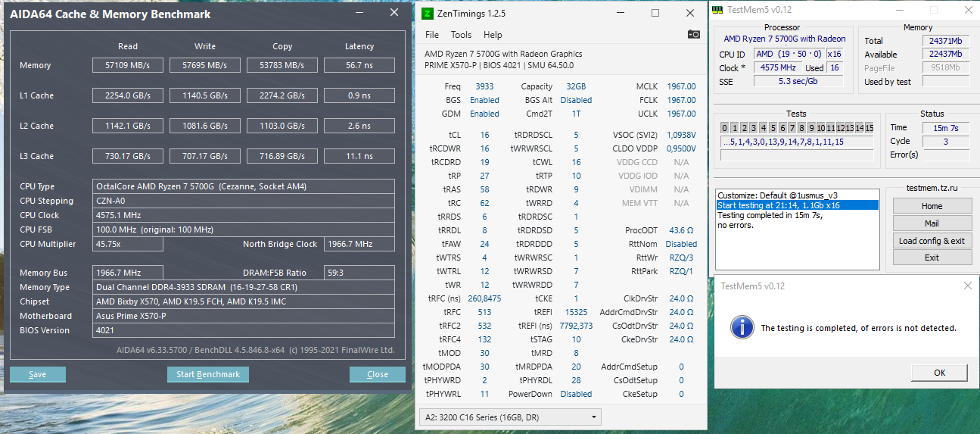The width and height of the screenshot is (980, 434).
Task: Click the PowerDown value Disabled
Action: click(576, 394)
